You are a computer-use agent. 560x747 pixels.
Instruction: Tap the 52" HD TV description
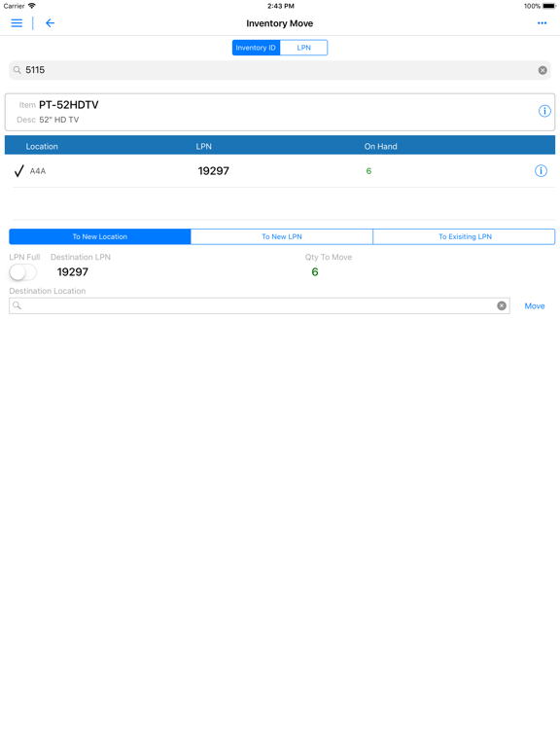59,120
